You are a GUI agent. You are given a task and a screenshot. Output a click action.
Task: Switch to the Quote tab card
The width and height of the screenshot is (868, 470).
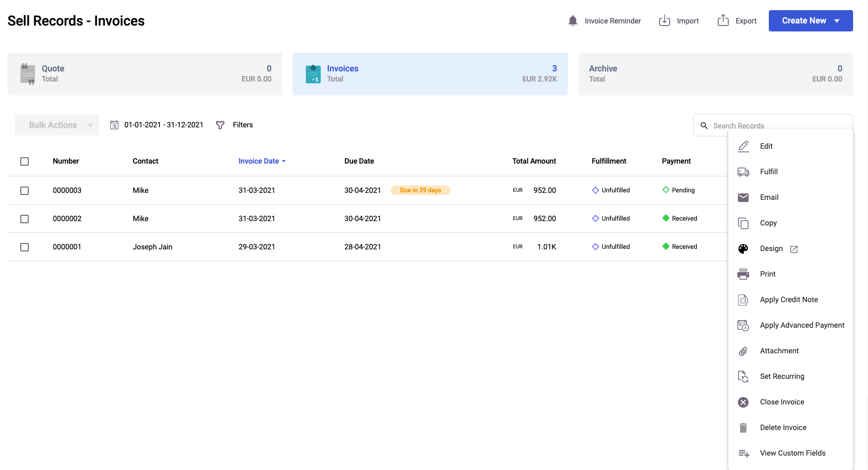[x=144, y=74]
